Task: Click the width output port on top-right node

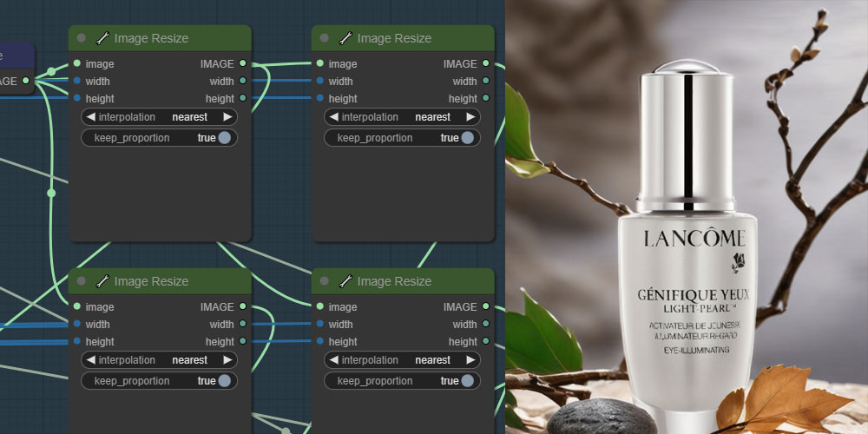Action: coord(485,81)
